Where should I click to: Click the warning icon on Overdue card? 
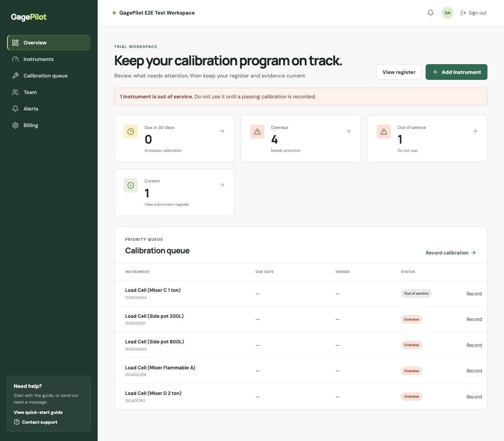pos(257,131)
